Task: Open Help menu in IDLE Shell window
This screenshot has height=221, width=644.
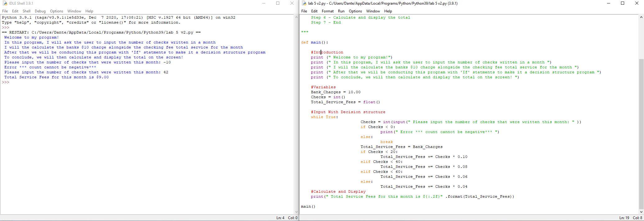Action: click(89, 11)
